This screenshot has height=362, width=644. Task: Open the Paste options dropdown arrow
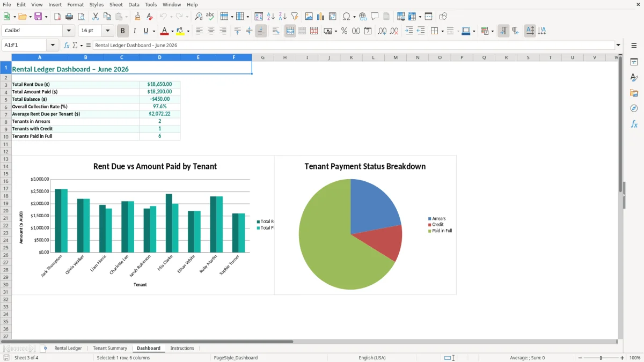126,17
